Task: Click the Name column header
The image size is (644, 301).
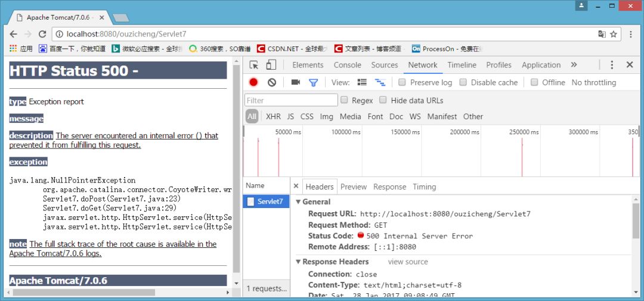Action: tap(266, 185)
